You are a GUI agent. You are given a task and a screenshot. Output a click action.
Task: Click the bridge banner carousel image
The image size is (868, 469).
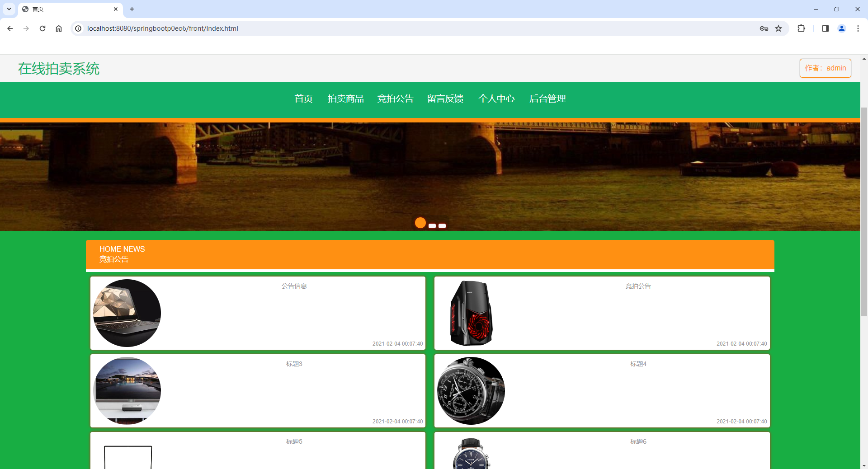430,176
